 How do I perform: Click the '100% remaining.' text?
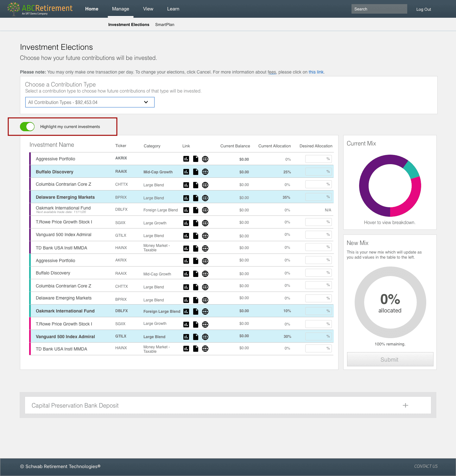(x=390, y=344)
